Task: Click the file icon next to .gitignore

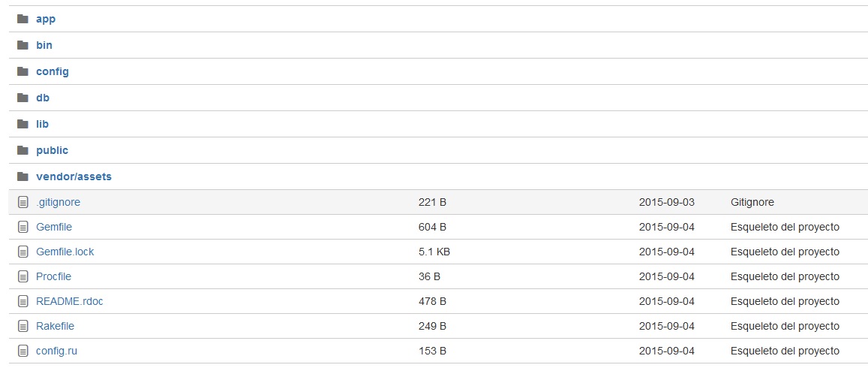Action: (23, 202)
